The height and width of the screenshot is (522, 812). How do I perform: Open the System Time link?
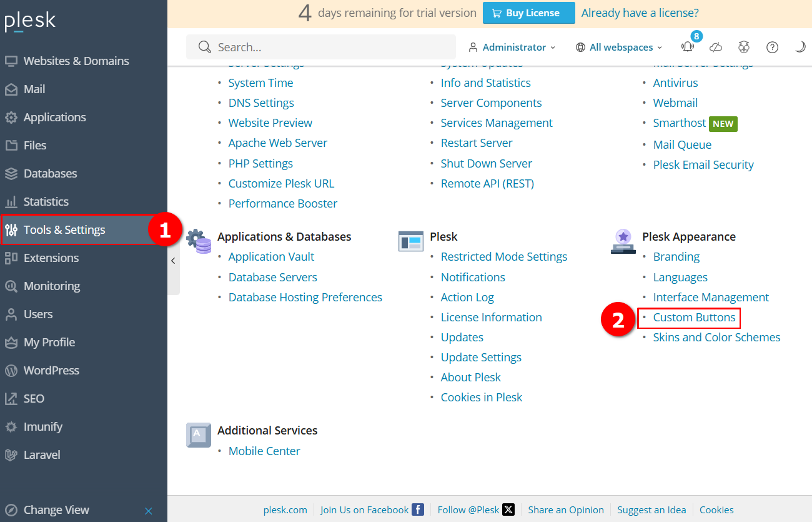260,83
